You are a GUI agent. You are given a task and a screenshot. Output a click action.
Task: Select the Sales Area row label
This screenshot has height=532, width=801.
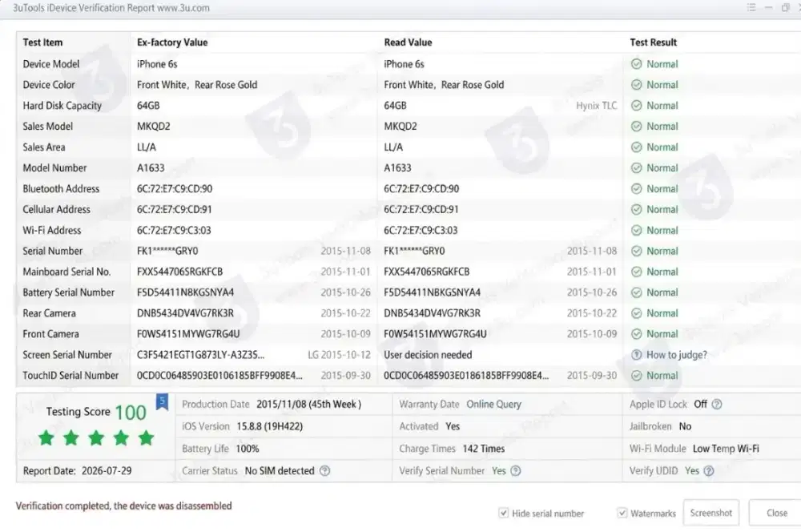point(44,147)
